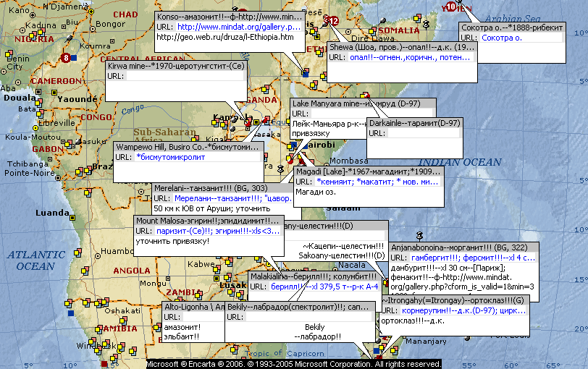Click the numbered pushpin 8 in Cameroon

coord(67,57)
